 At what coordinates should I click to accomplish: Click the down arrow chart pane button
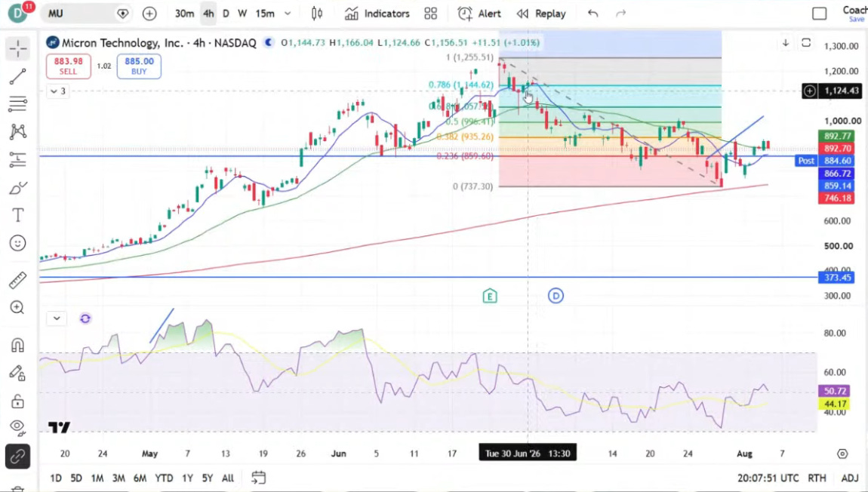[x=786, y=42]
